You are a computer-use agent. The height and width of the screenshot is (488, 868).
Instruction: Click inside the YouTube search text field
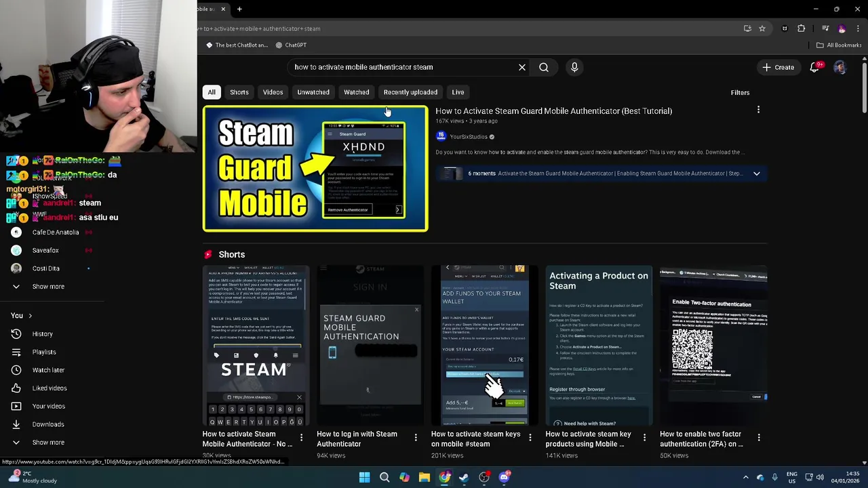400,67
